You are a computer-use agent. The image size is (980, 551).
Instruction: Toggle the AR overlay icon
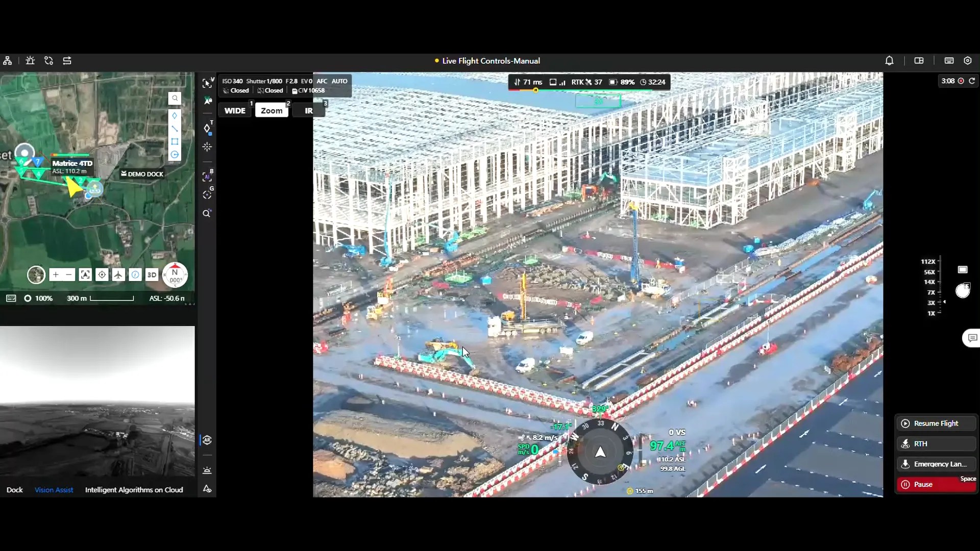point(207,440)
